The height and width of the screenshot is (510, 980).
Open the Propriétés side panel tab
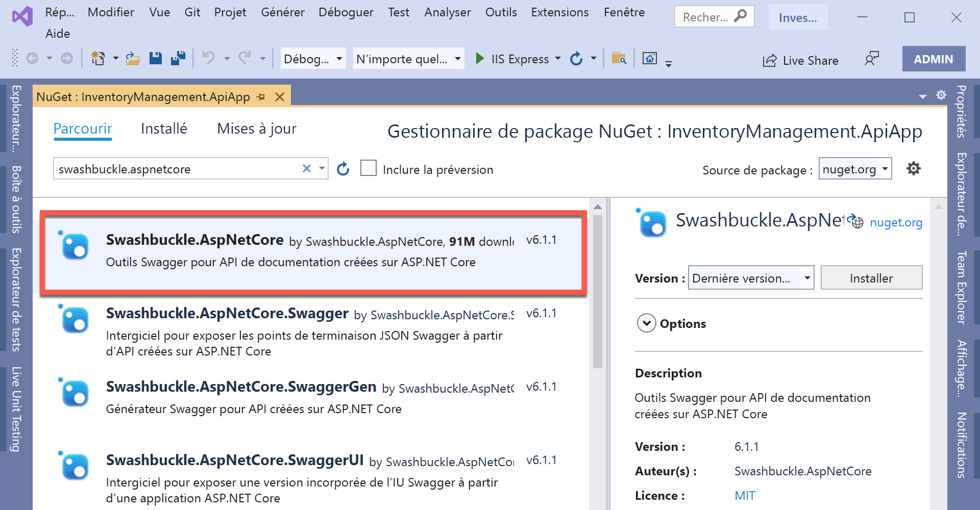tap(961, 111)
